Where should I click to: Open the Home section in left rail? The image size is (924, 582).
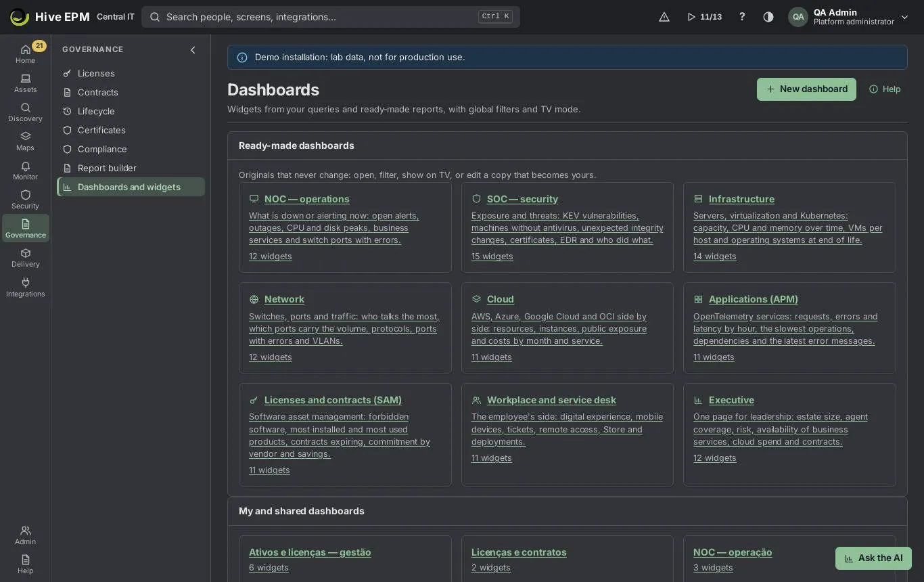coord(25,53)
